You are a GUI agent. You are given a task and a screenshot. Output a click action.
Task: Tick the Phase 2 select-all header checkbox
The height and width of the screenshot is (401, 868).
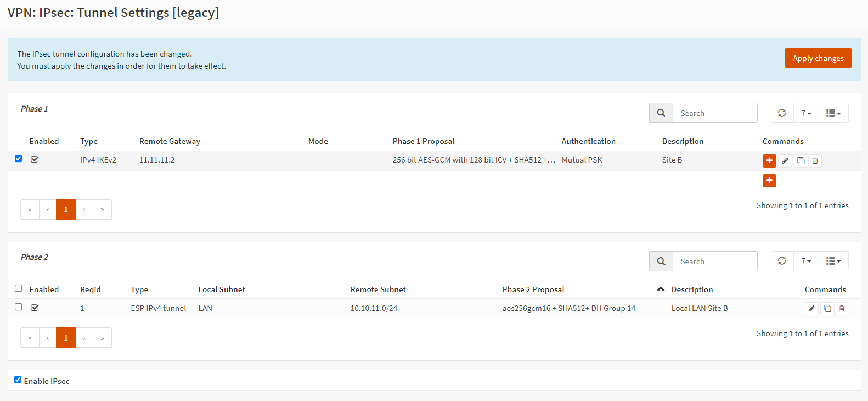pos(19,288)
